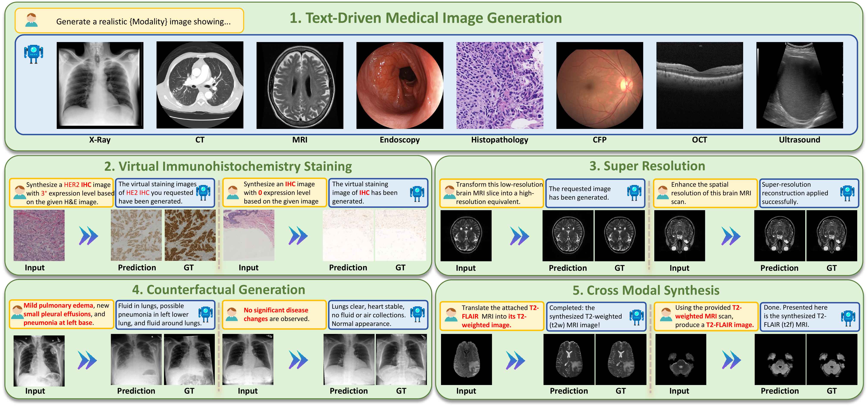The width and height of the screenshot is (868, 407).
Task: Click the double-chevron arrow after the T2-FLAIR input
Action: 515,360
